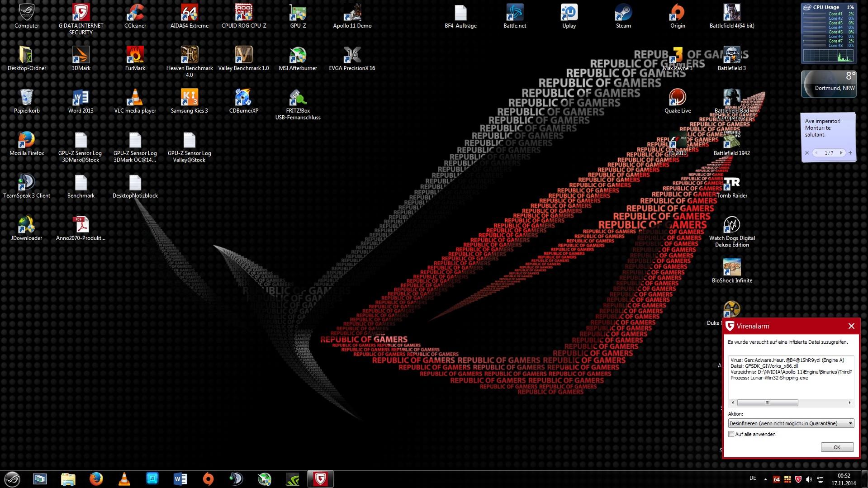Click the 'Prozess: Lunar-Win32-Shipping.exe' line
This screenshot has width=868, height=488.
pos(769,378)
